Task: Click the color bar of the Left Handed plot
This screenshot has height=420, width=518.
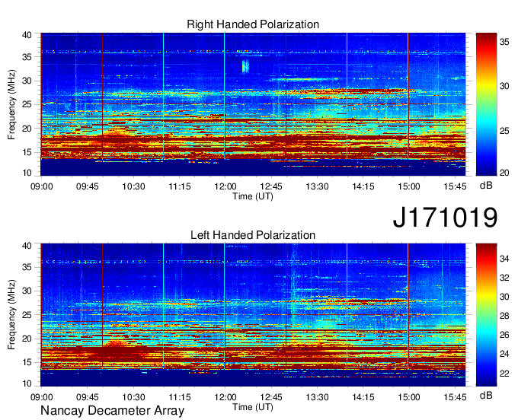Action: point(486,315)
